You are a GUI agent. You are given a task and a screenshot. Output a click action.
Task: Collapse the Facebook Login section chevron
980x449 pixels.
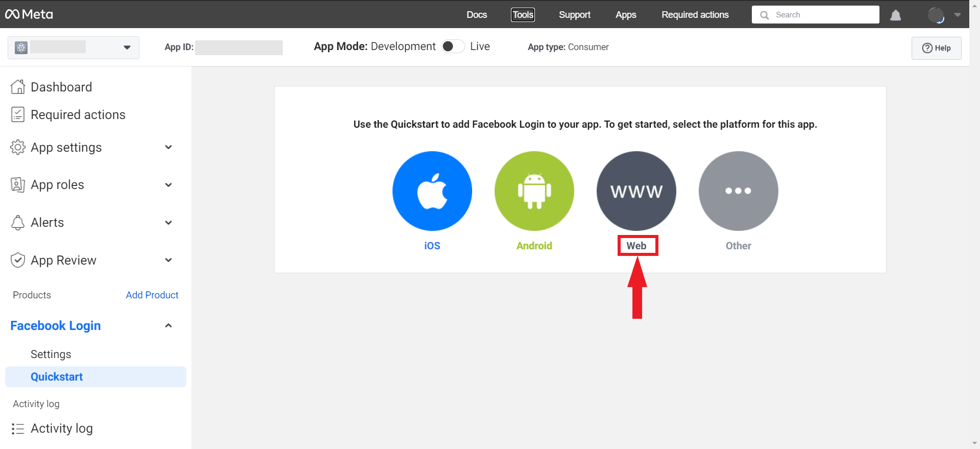point(168,325)
